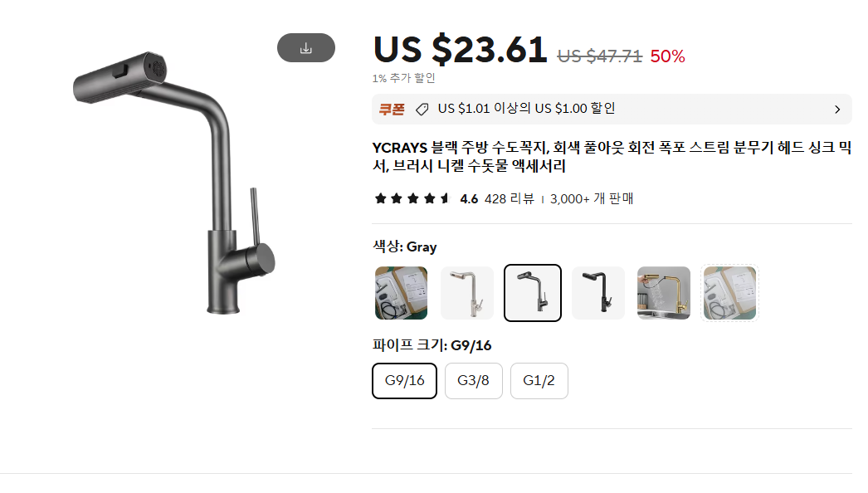868x493 pixels.
Task: Click the 3,000+ 개 판매 sales count
Action: (591, 198)
